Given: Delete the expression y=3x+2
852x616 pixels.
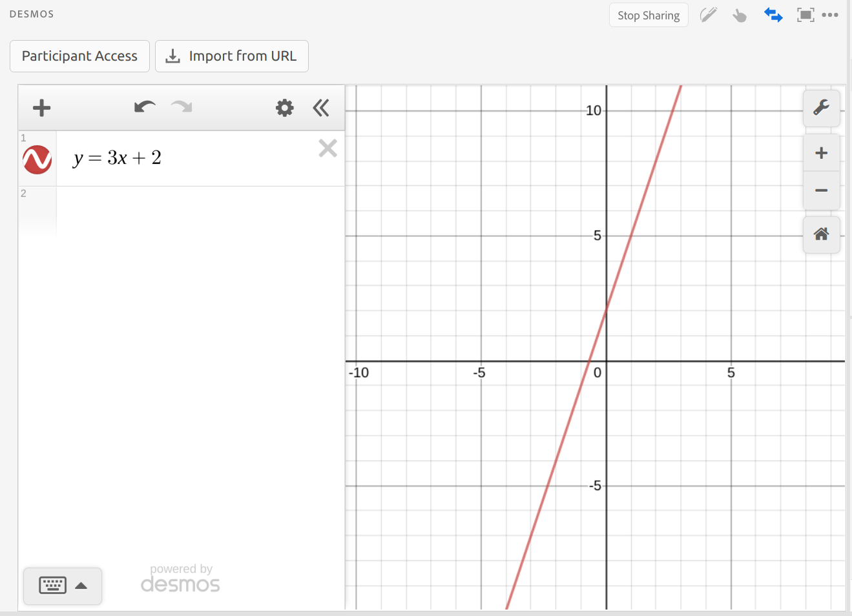Looking at the screenshot, I should pos(328,149).
